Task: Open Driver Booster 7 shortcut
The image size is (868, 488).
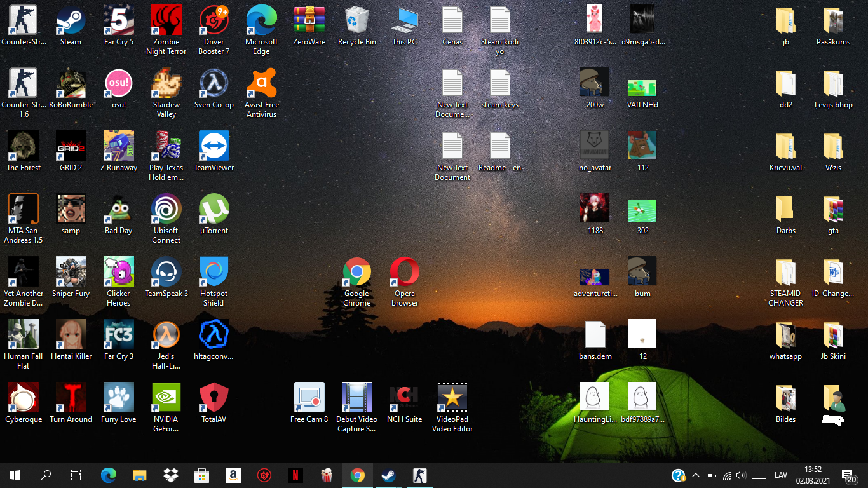Action: pos(214,30)
